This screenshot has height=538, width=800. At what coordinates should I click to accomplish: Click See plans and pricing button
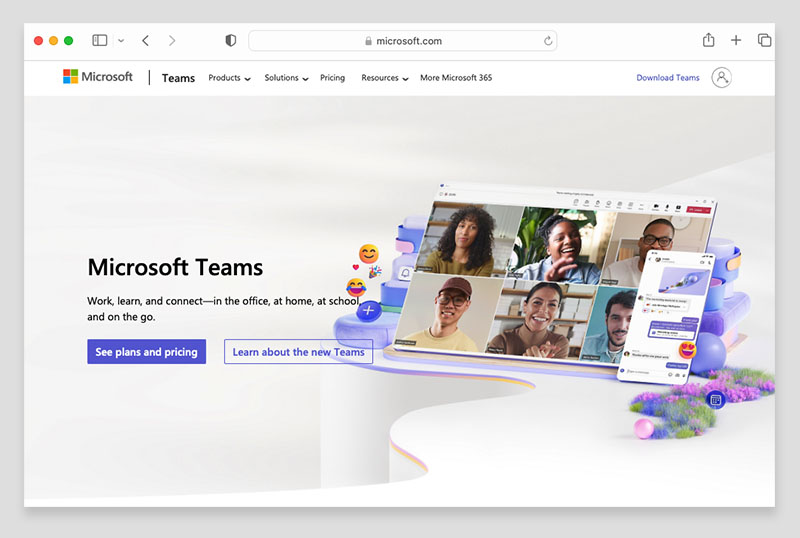click(x=146, y=352)
